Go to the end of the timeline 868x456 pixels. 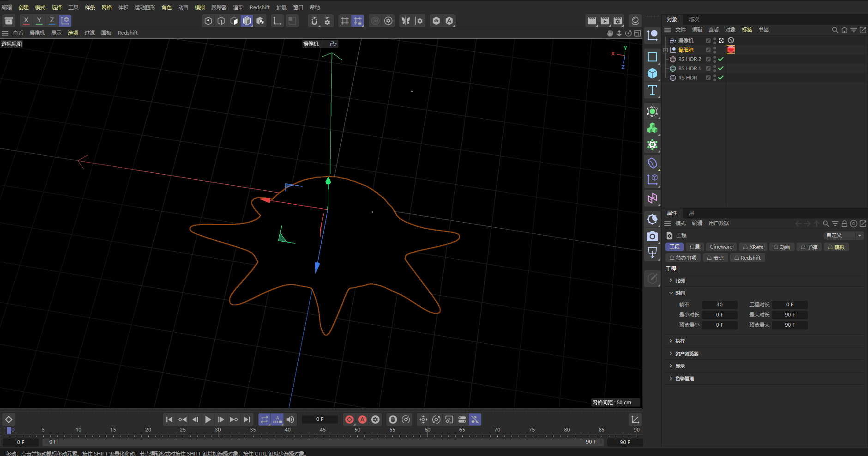point(247,420)
